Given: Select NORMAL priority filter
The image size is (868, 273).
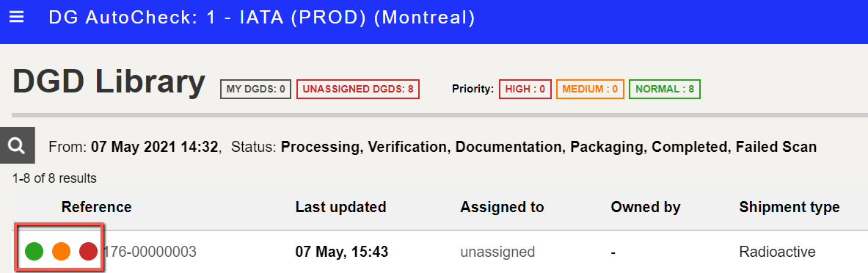Looking at the screenshot, I should (665, 89).
